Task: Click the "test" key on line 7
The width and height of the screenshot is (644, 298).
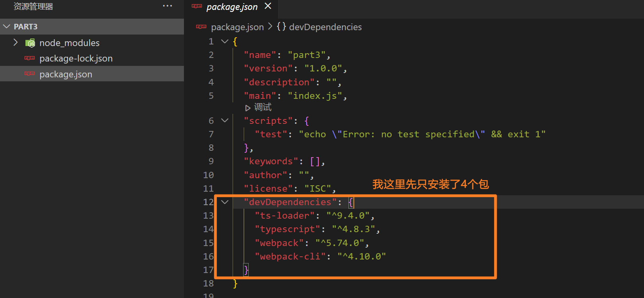Action: click(x=271, y=134)
